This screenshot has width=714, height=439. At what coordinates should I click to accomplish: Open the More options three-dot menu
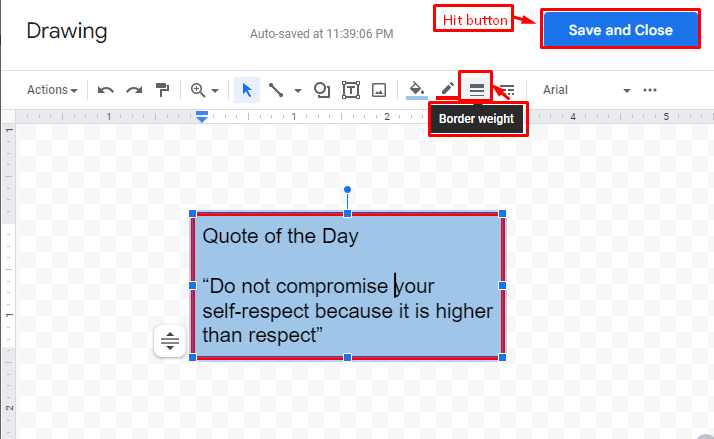650,90
